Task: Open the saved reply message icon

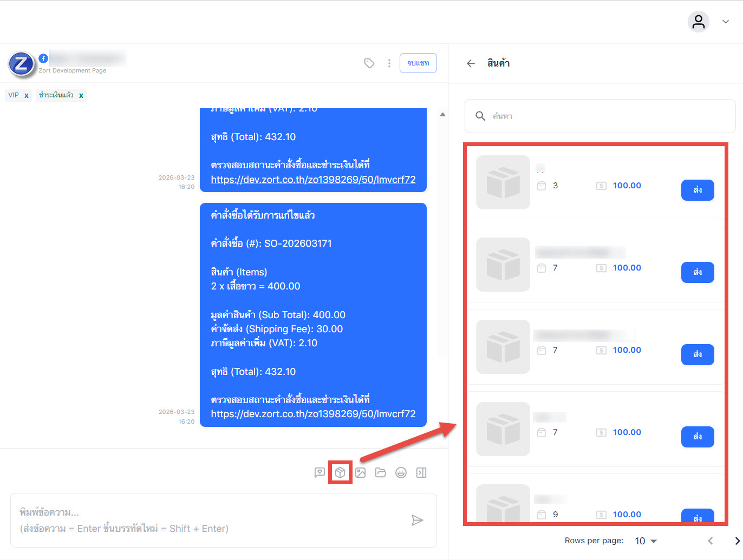Action: (x=320, y=472)
